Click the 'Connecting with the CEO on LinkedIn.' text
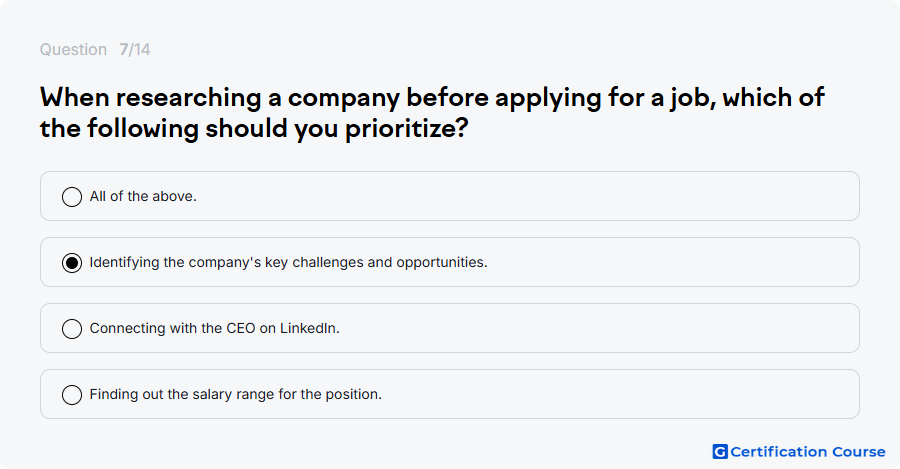The image size is (900, 469). (x=215, y=328)
